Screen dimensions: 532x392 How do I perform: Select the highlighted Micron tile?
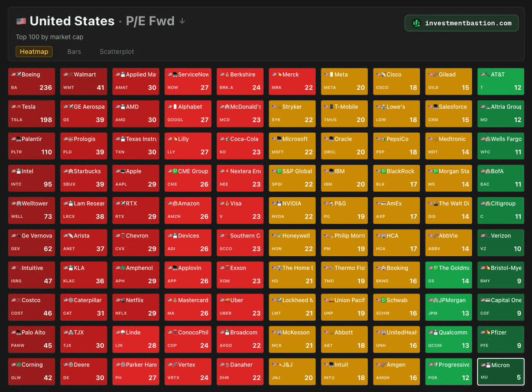[x=500, y=371]
